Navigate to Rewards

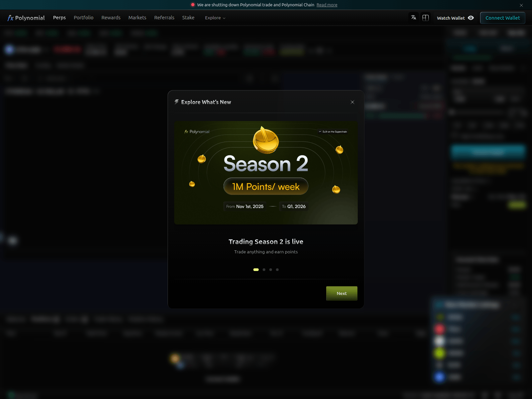pyautogui.click(x=111, y=18)
